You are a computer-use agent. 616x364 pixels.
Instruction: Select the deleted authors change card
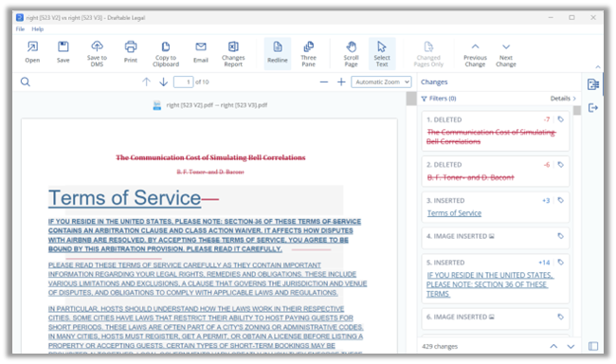click(x=495, y=172)
